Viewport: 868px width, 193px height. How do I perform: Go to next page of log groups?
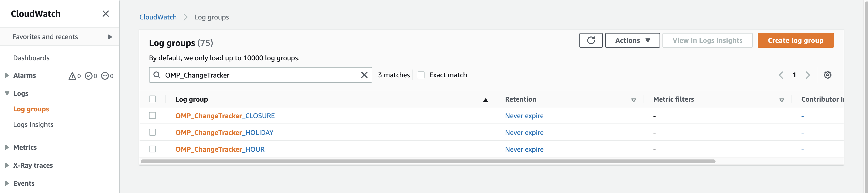coord(808,75)
